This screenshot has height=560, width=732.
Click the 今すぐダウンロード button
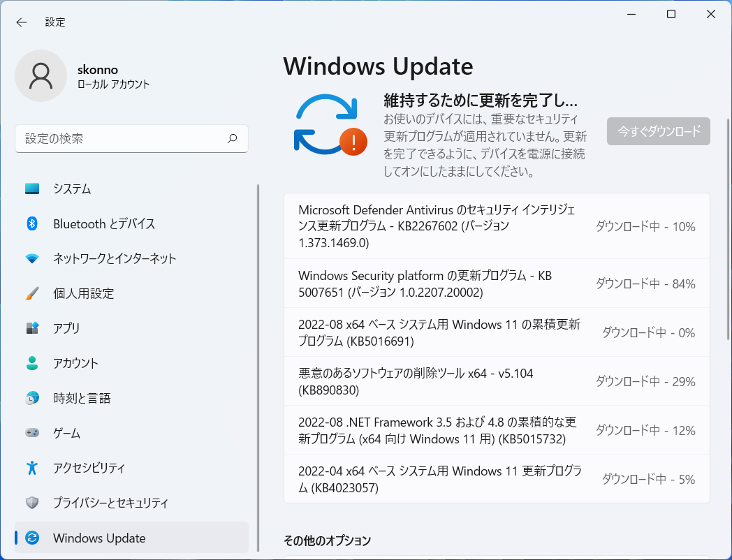pos(658,131)
